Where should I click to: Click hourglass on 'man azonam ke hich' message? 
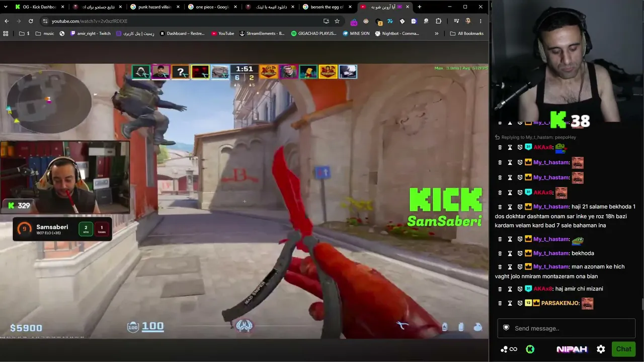[510, 267]
